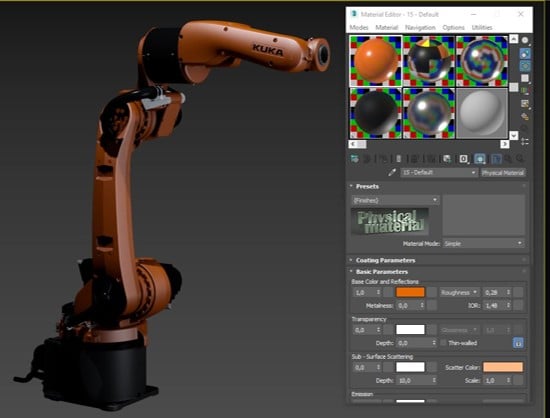Click the Transparency Depth spinner arrows
Image resolution: width=550 pixels, height=418 pixels.
(434, 343)
